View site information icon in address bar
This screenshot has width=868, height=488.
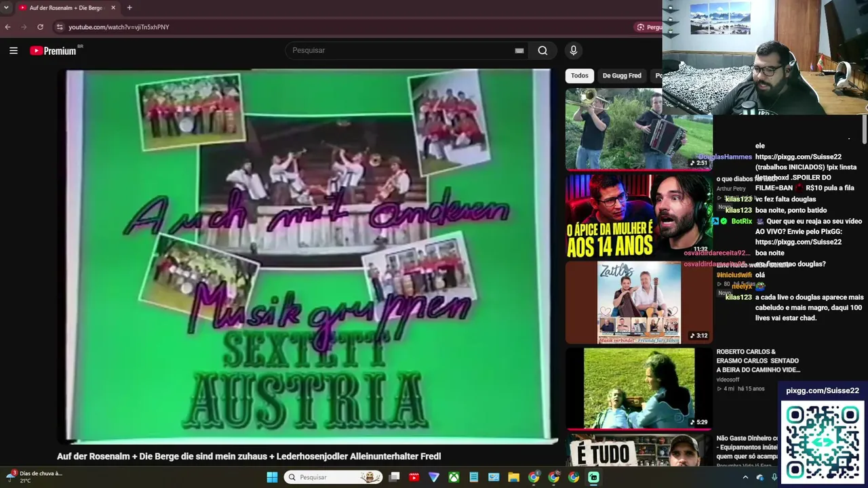click(60, 27)
